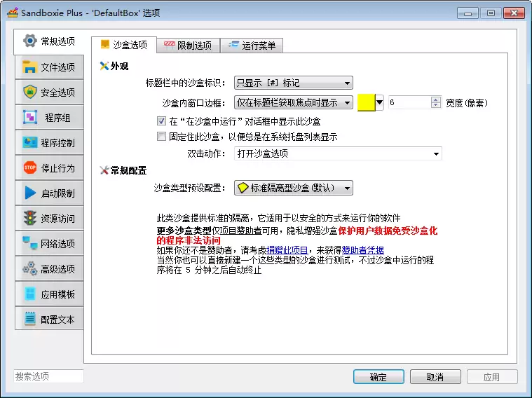
Task: Click the red STOP icon for 停止行为
Action: click(30, 167)
